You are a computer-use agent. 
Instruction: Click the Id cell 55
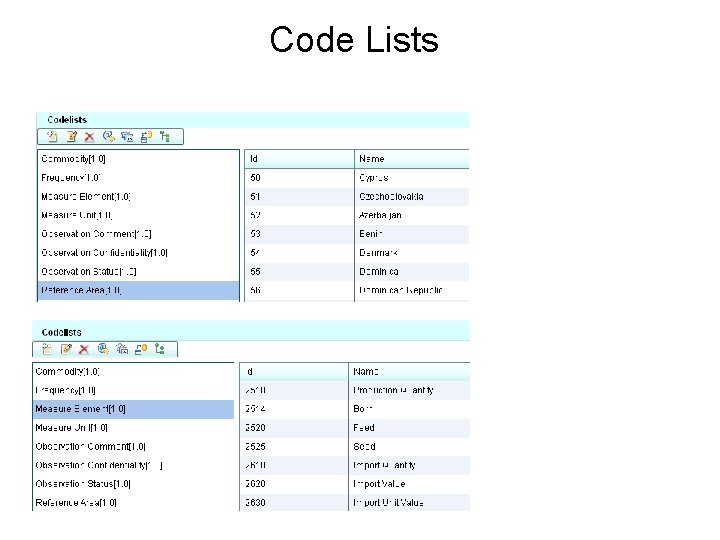pos(299,272)
